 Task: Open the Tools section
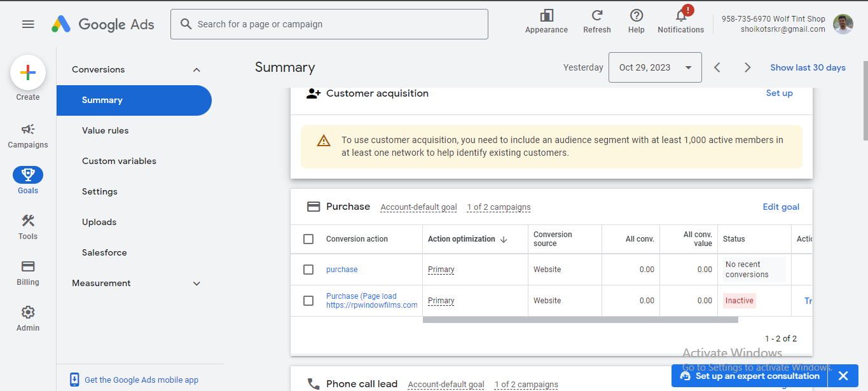coord(28,227)
